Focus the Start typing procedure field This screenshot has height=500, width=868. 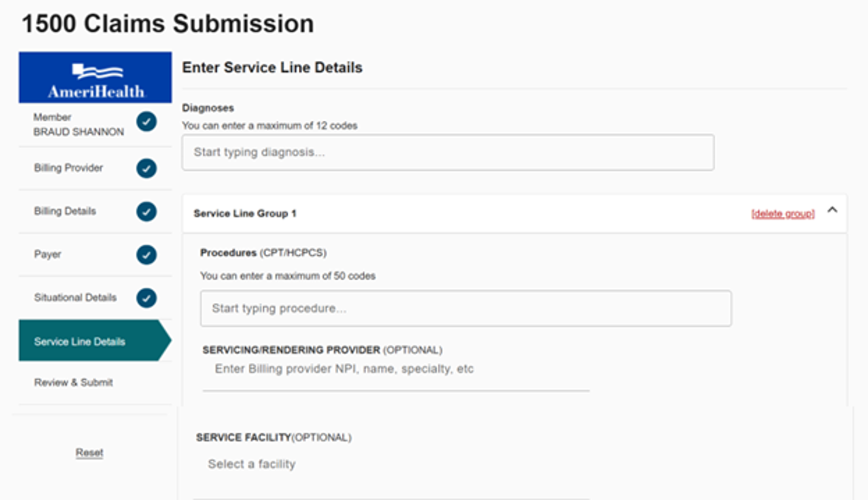pyautogui.click(x=466, y=309)
